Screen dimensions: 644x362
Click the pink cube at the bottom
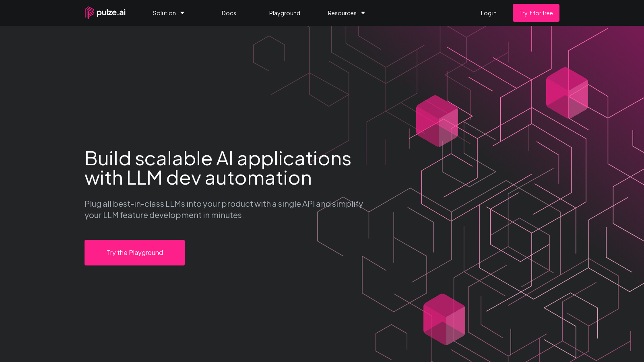444,319
